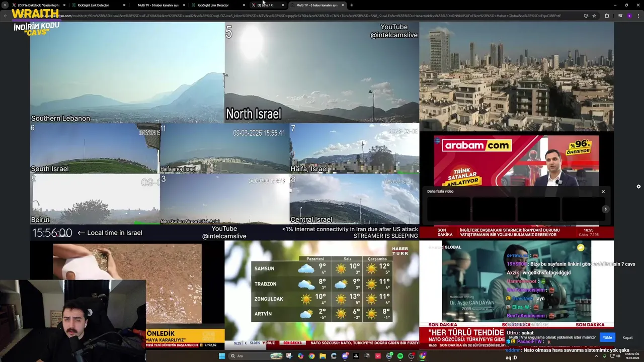
Task: Click the TRABZON row in weather table
Action: [x=321, y=284]
